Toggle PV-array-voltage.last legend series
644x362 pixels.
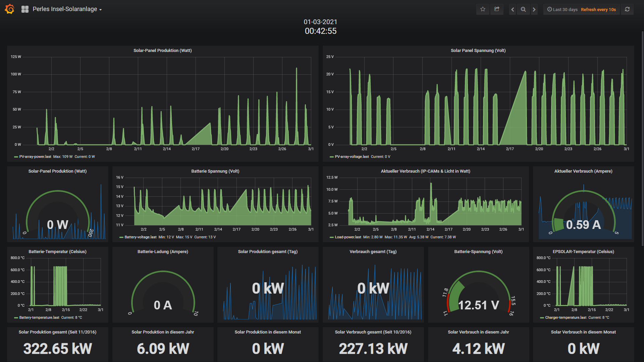click(352, 157)
